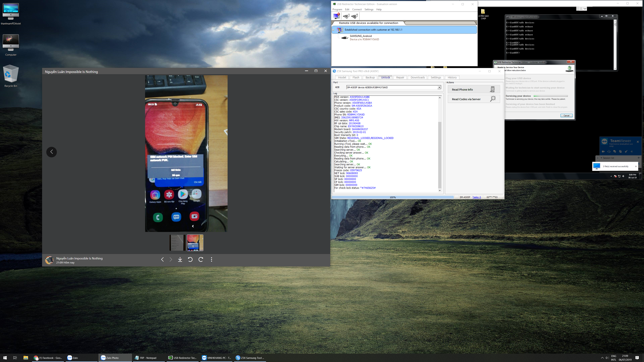Collapse the established connection tree node
Image resolution: width=644 pixels, height=362 pixels.
[x=333, y=30]
